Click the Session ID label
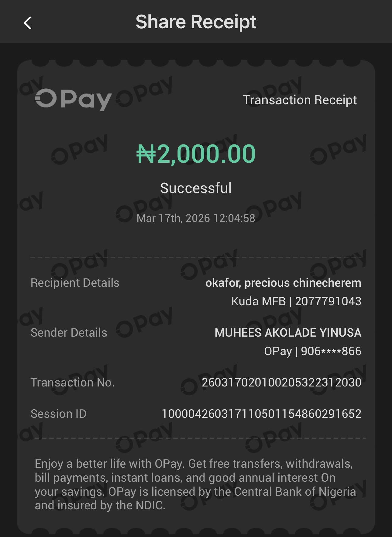This screenshot has height=537, width=392. (58, 414)
